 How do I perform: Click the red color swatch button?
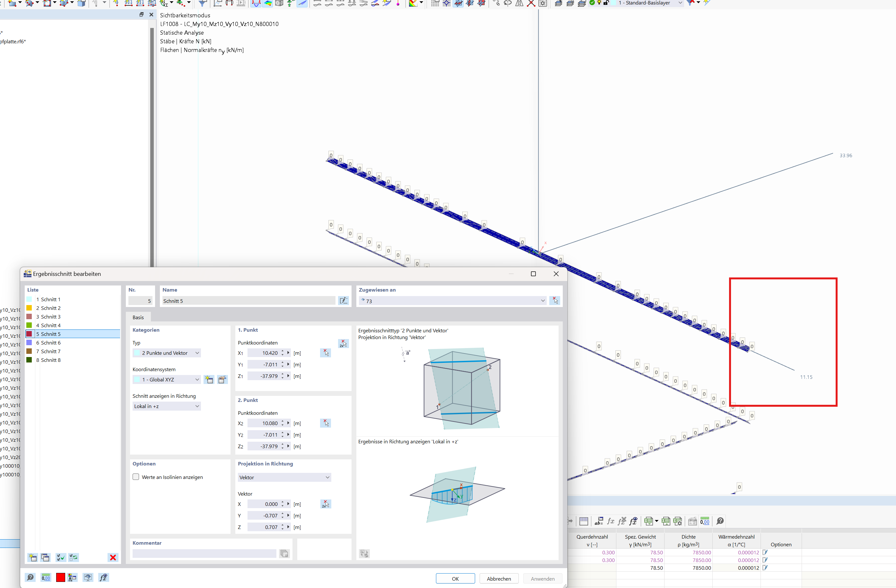(x=60, y=577)
